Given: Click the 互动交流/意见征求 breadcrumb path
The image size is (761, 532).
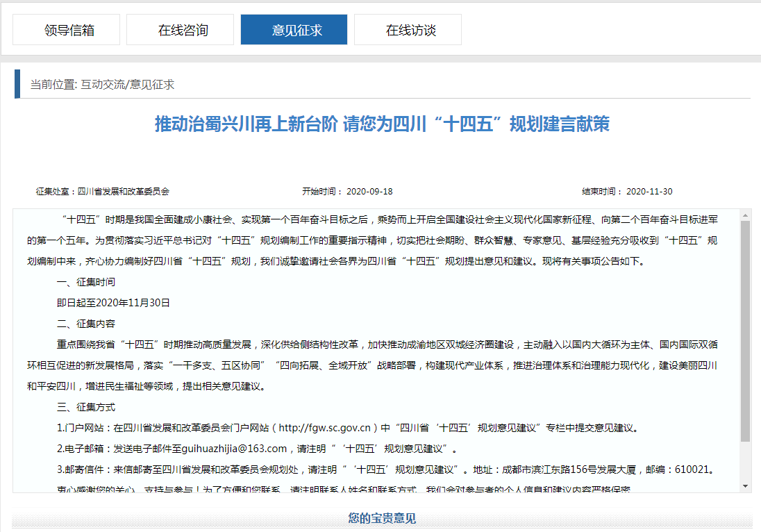Looking at the screenshot, I should 128,85.
